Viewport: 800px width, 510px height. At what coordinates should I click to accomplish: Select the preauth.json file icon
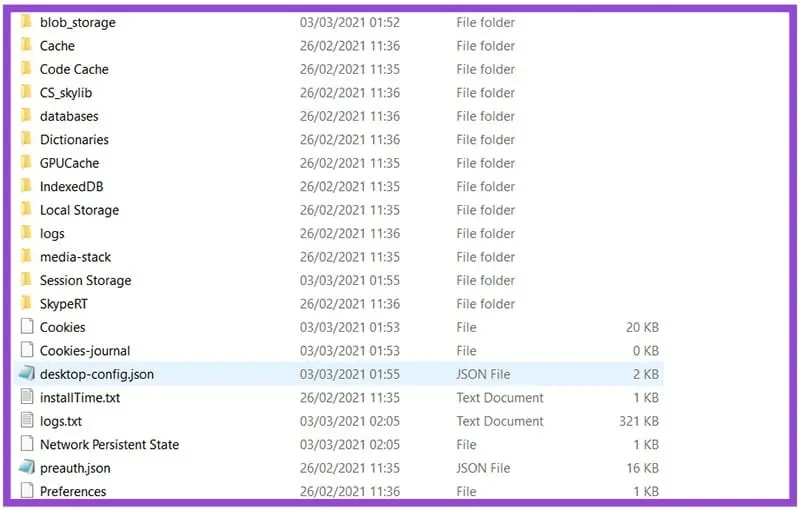(27, 468)
